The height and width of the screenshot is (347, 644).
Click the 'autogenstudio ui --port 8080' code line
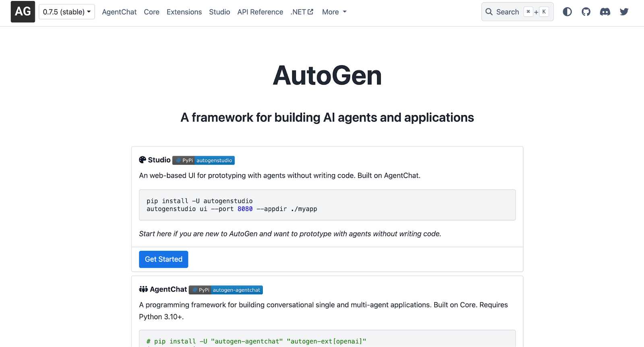pyautogui.click(x=232, y=209)
